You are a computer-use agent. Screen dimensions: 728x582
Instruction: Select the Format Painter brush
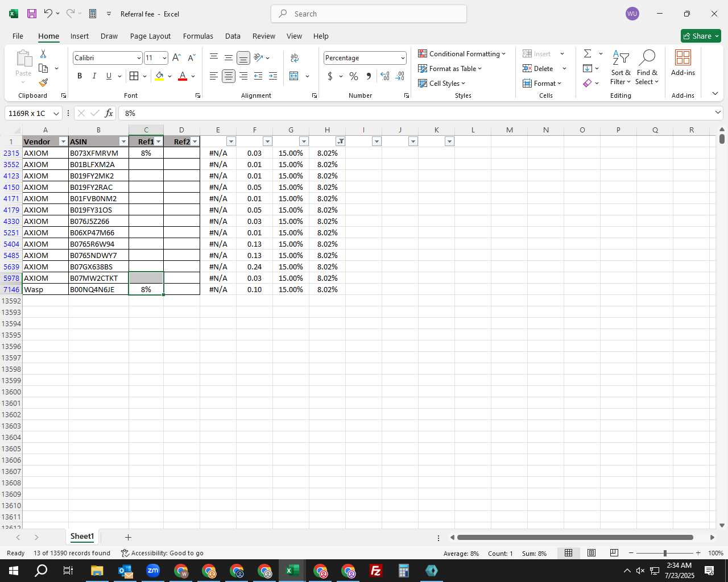(43, 82)
